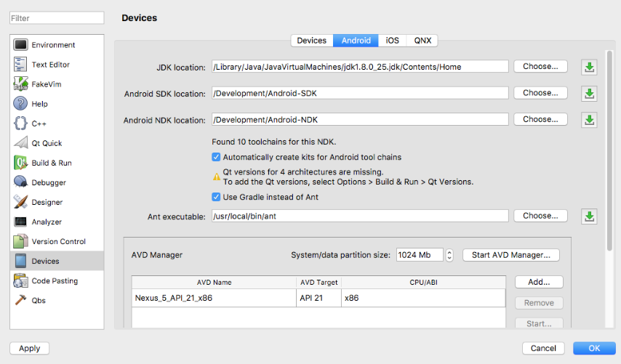The height and width of the screenshot is (364, 621).
Task: Click the CPU/ABI column header
Action: tap(423, 282)
